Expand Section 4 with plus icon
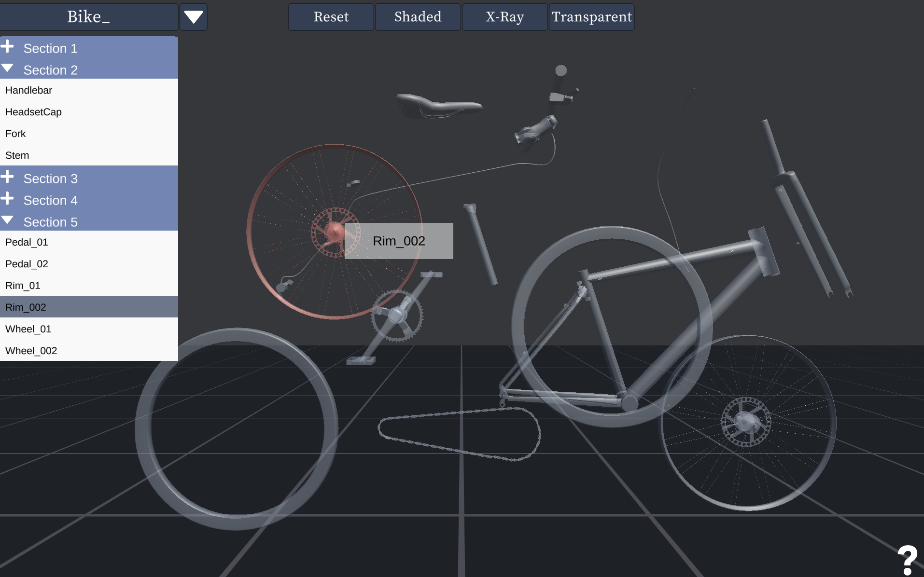The height and width of the screenshot is (577, 924). click(x=7, y=199)
